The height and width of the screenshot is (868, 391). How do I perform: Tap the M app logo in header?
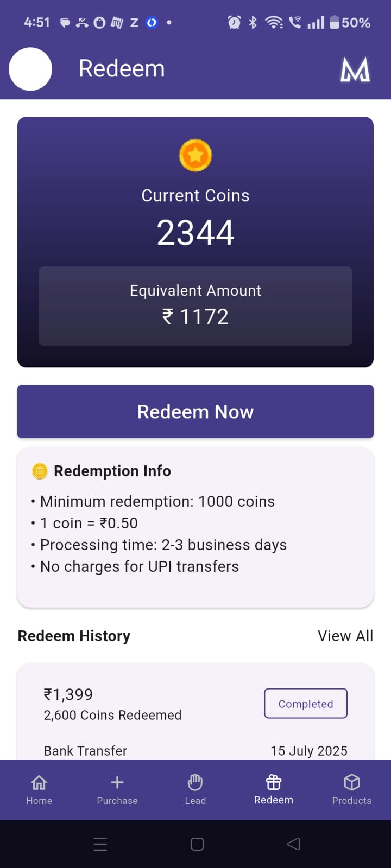355,68
